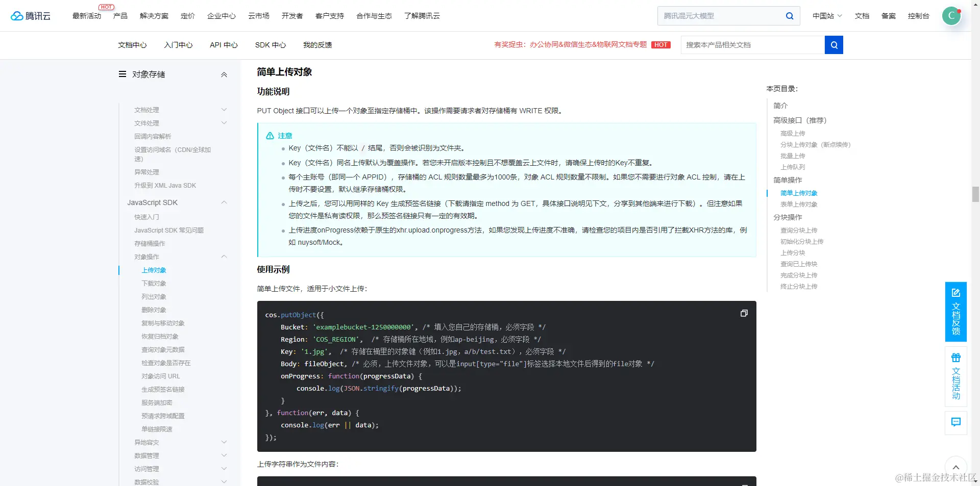Open the 中国站 region dropdown

click(827, 16)
